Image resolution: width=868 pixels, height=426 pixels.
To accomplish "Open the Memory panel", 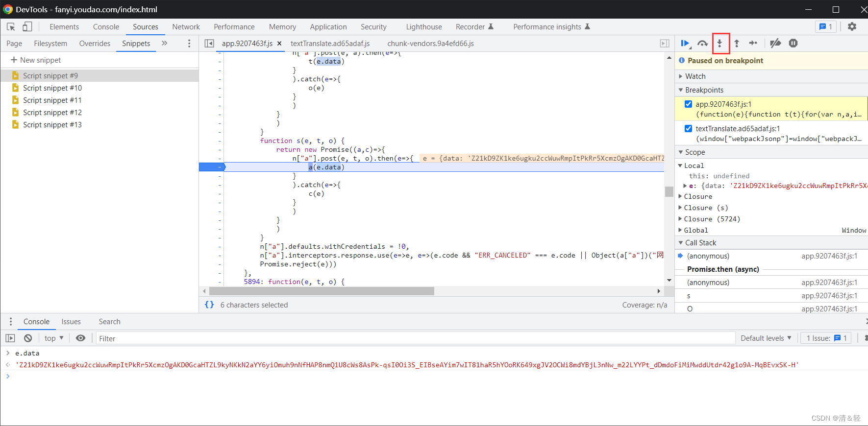I will pos(282,27).
